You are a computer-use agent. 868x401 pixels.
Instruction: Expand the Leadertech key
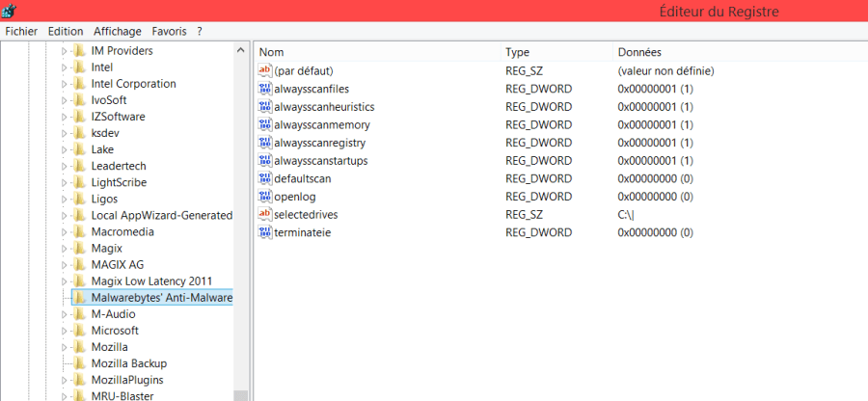click(65, 166)
